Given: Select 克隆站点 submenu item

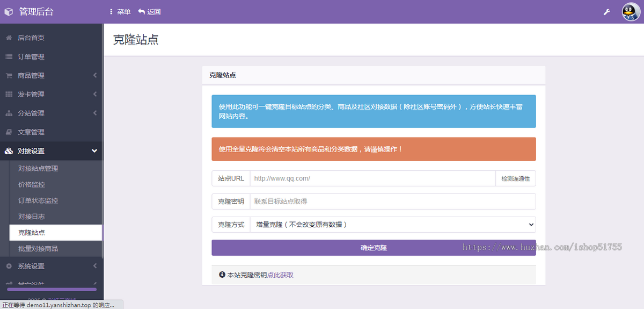Looking at the screenshot, I should tap(56, 233).
